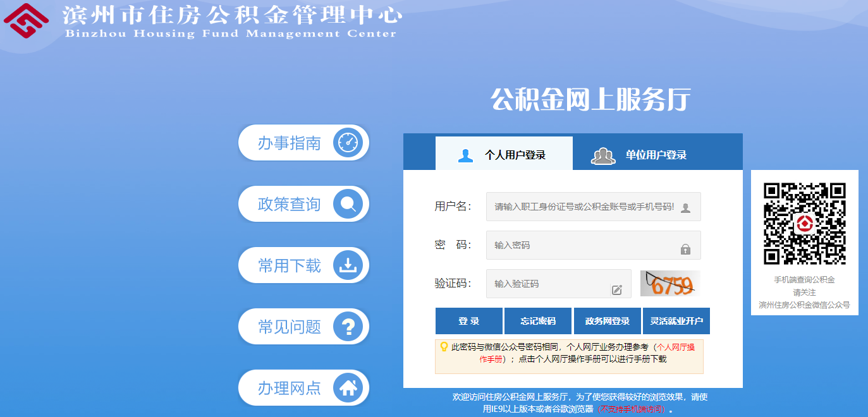Open 政务网登录 login option

[607, 321]
